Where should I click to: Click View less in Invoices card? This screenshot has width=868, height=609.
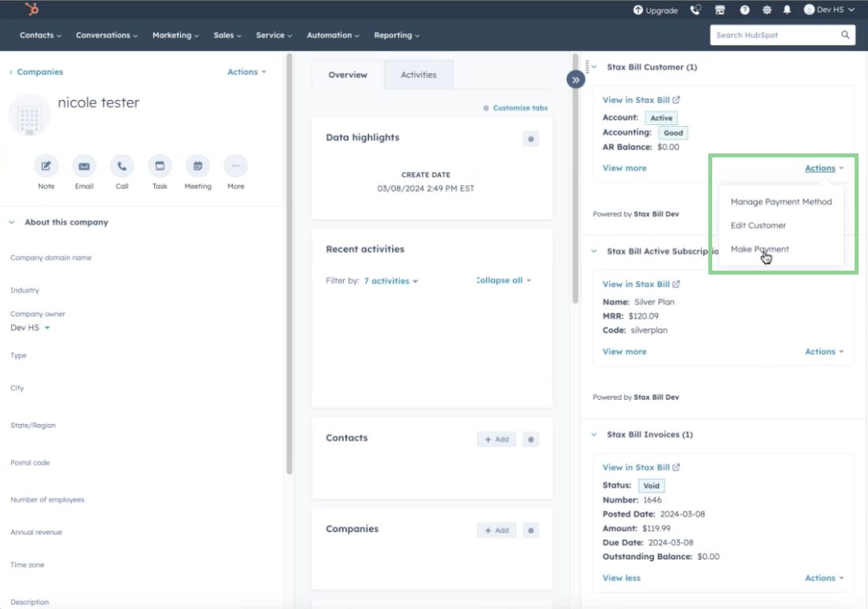(621, 578)
